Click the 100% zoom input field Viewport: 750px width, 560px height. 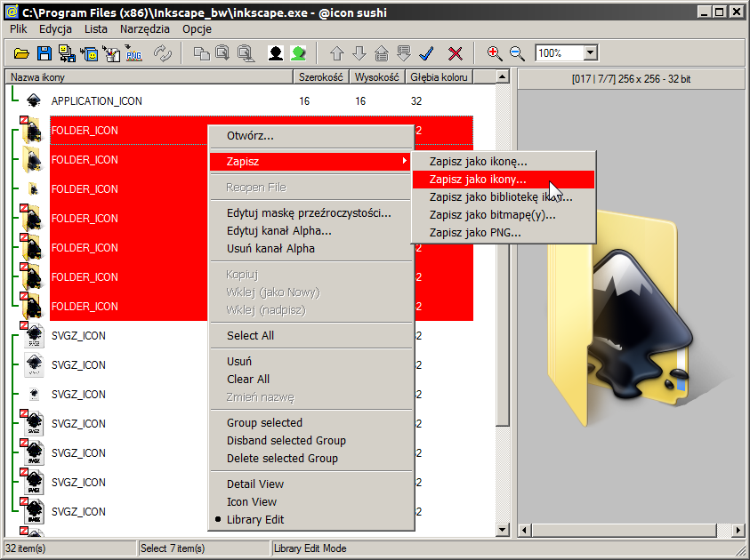(560, 53)
